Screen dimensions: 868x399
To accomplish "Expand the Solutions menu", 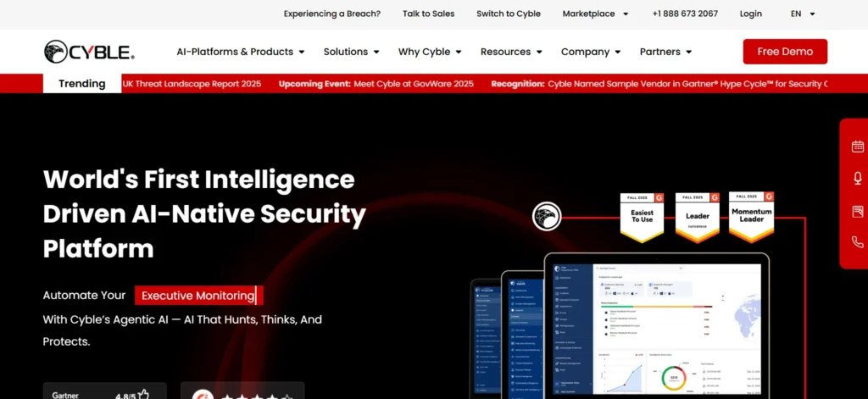I will pos(352,52).
